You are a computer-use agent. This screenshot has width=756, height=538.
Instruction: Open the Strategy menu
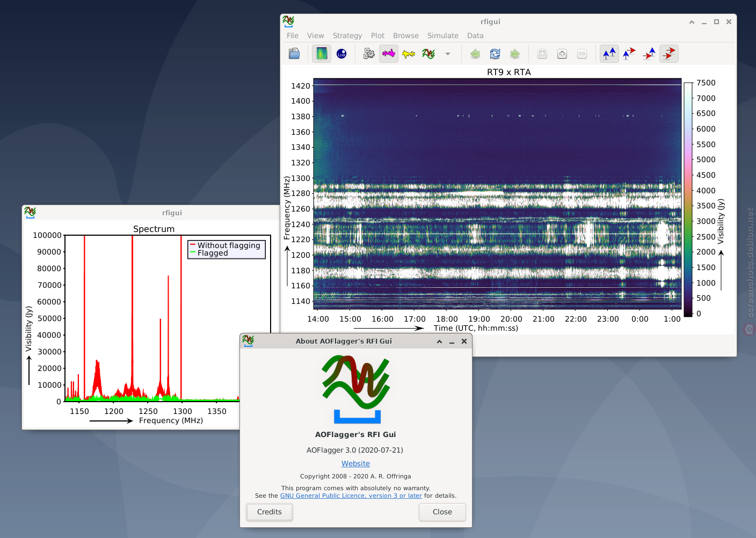347,35
